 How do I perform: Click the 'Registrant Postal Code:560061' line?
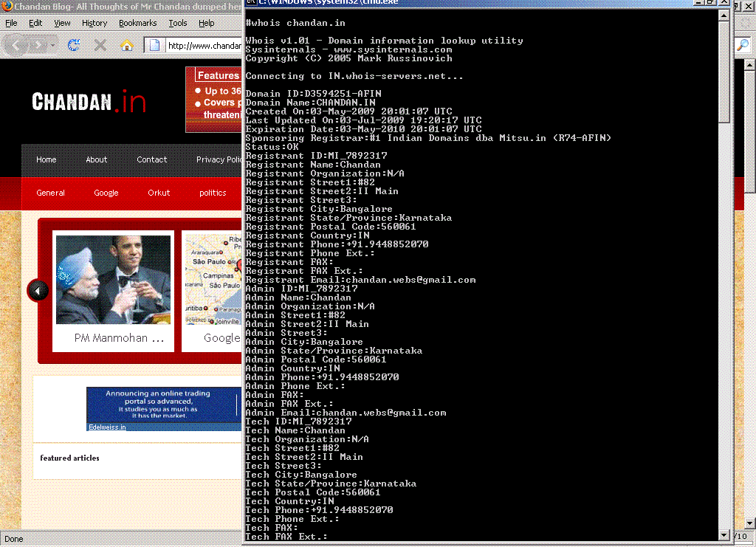click(330, 227)
